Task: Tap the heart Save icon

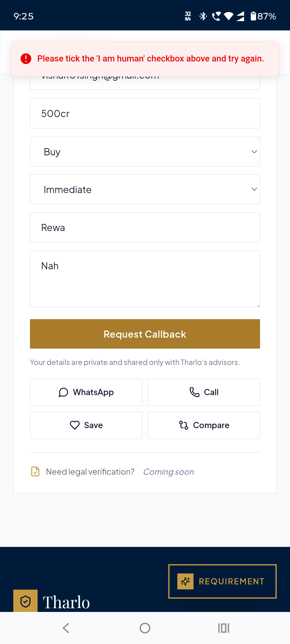Action: tap(75, 425)
